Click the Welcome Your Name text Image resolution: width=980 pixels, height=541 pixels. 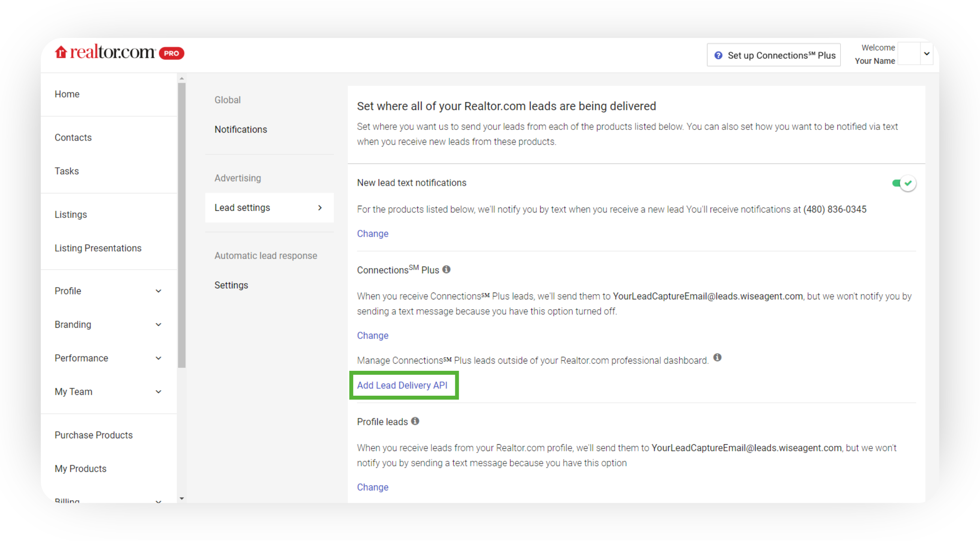pyautogui.click(x=875, y=54)
